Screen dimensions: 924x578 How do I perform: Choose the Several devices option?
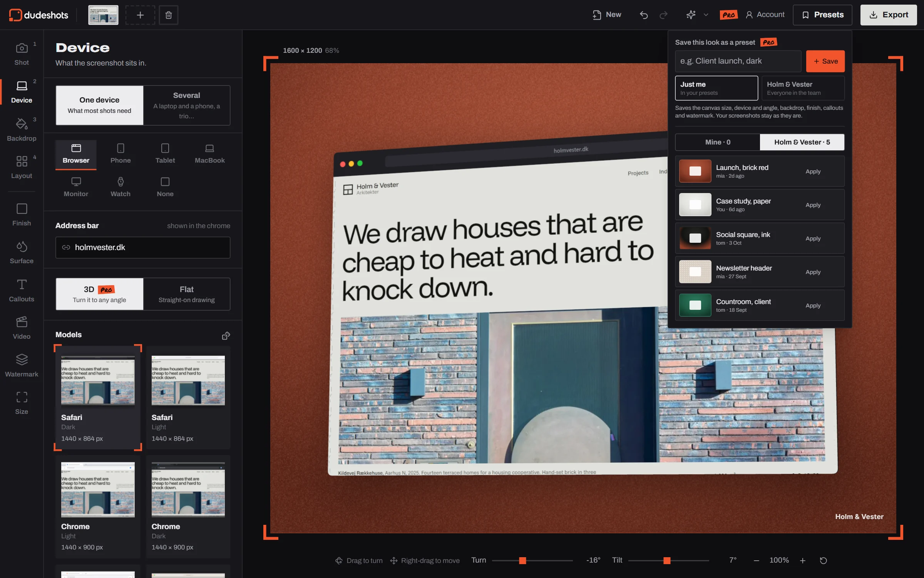[x=187, y=105]
